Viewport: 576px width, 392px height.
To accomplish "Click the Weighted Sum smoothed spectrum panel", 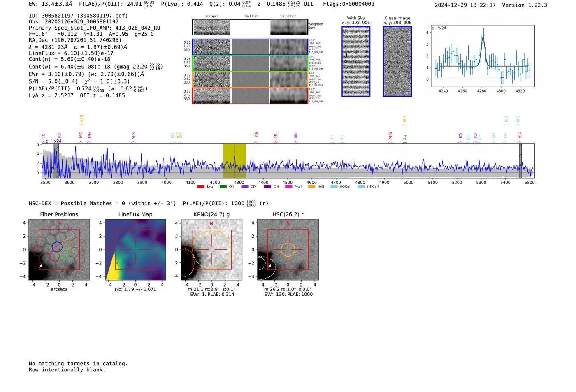I will coord(288,27).
